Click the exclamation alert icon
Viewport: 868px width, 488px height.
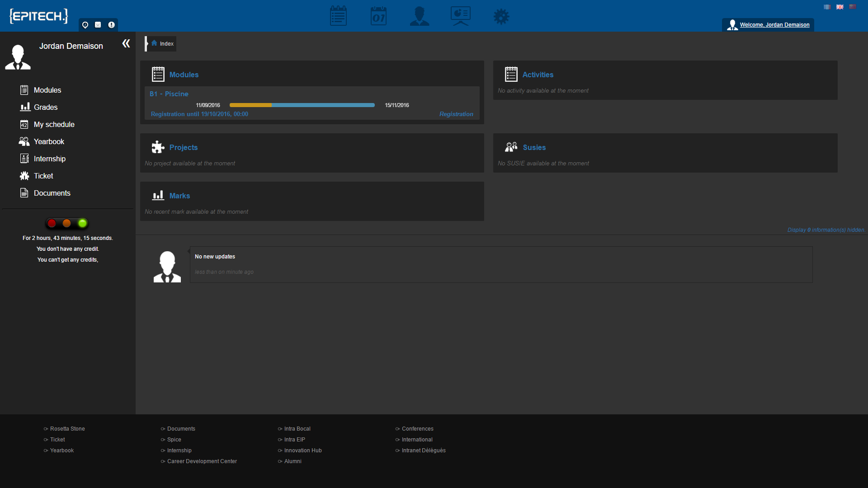coord(111,25)
